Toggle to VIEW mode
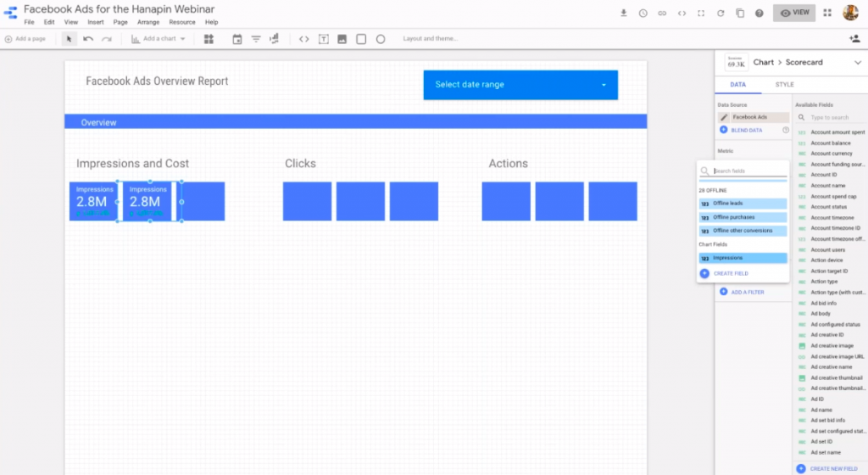This screenshot has width=868, height=475. (794, 13)
